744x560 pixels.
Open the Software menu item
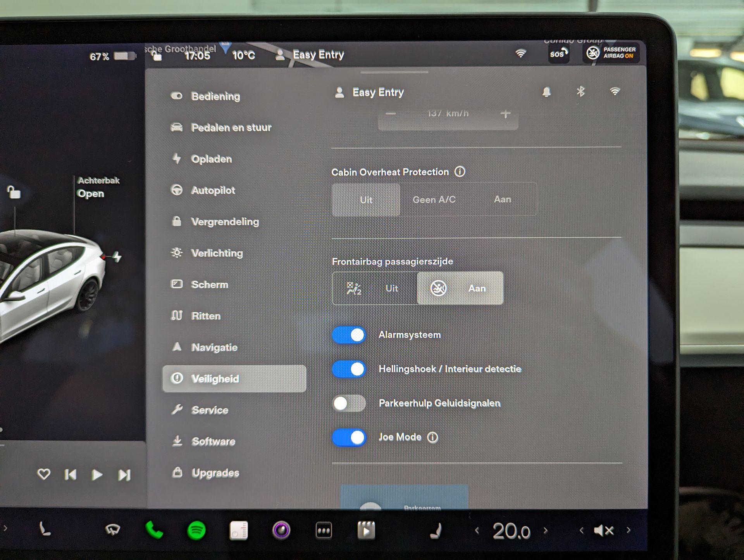click(x=213, y=441)
